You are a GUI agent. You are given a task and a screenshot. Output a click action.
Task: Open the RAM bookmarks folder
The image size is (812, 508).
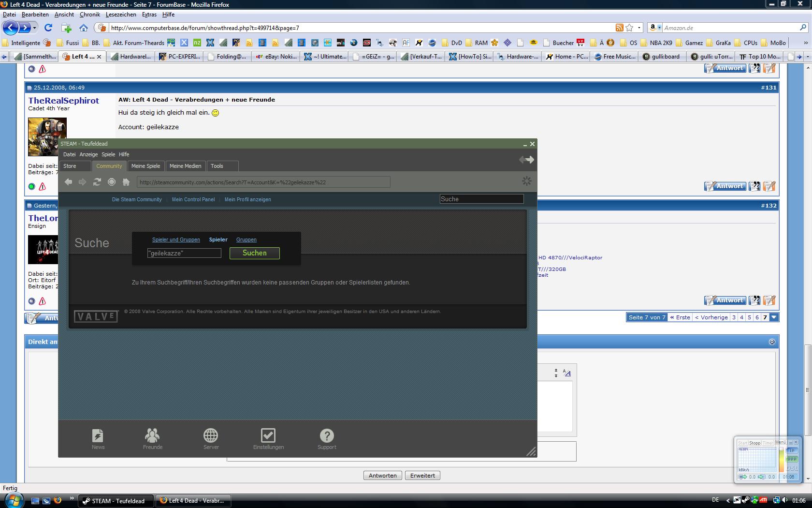point(476,43)
